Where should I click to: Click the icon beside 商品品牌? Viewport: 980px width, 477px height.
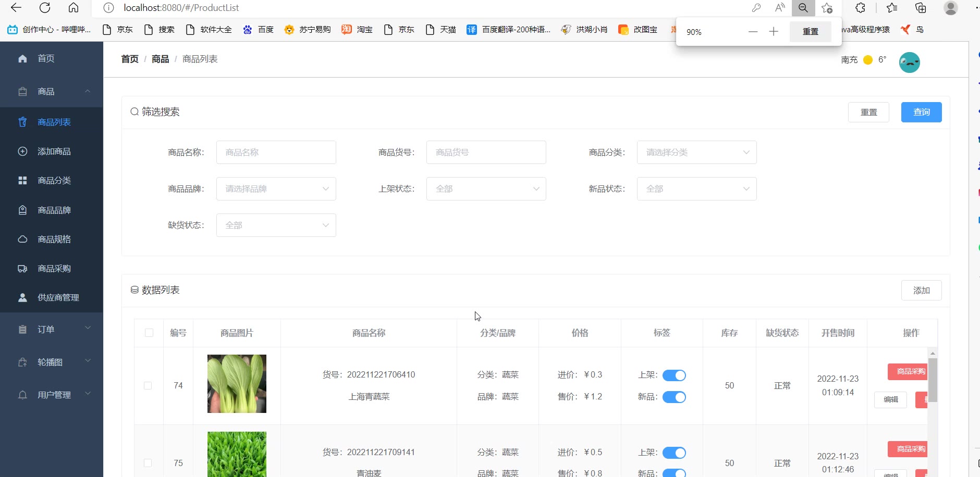pos(22,210)
